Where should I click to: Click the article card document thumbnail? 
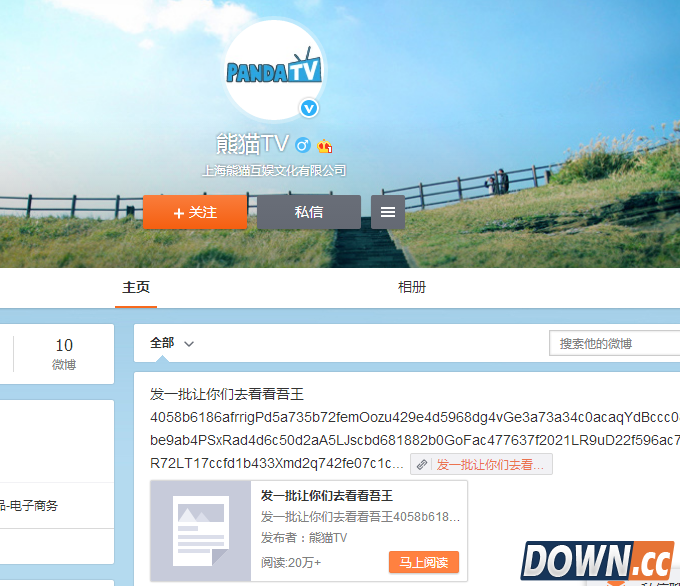point(201,531)
